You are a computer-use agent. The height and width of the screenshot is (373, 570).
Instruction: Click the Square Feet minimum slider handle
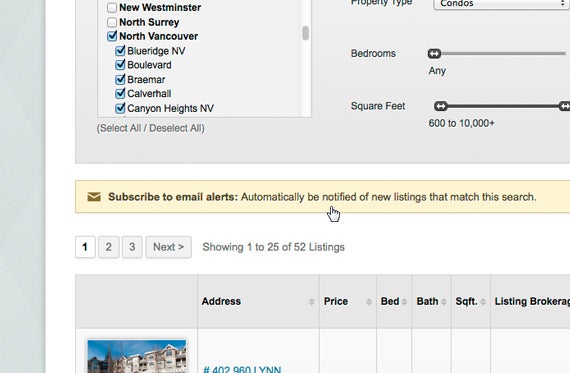click(x=441, y=106)
